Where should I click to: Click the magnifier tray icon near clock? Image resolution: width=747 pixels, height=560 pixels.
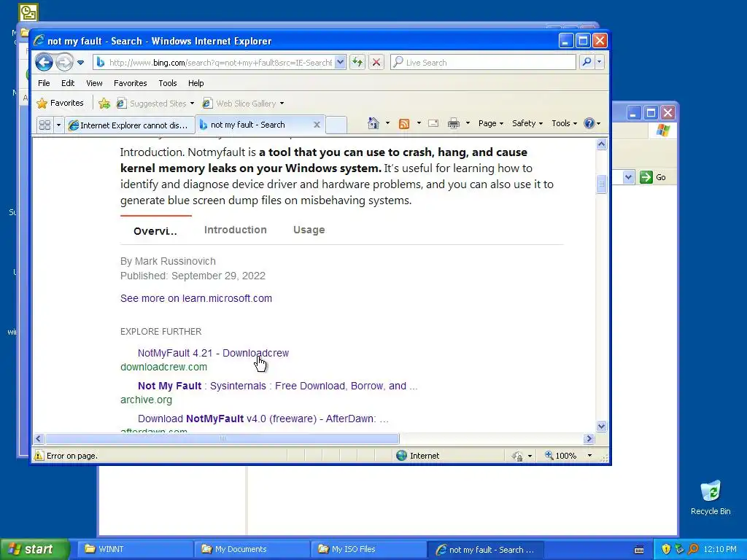tap(693, 550)
